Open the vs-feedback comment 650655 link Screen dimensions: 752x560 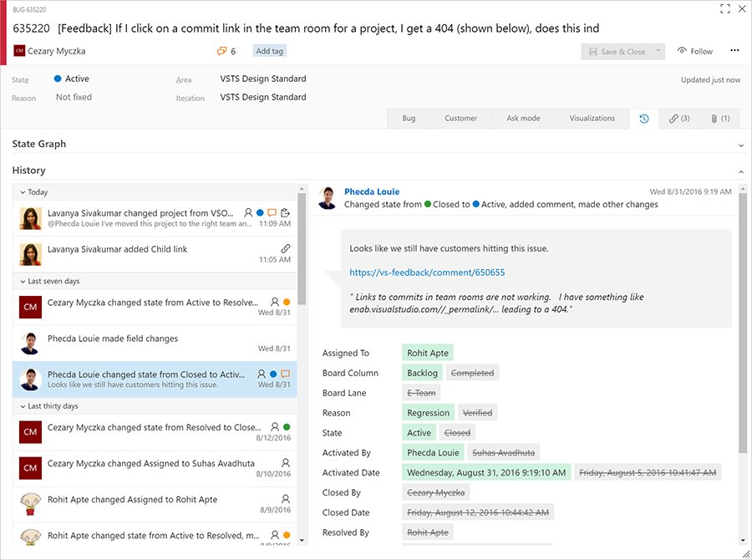427,272
